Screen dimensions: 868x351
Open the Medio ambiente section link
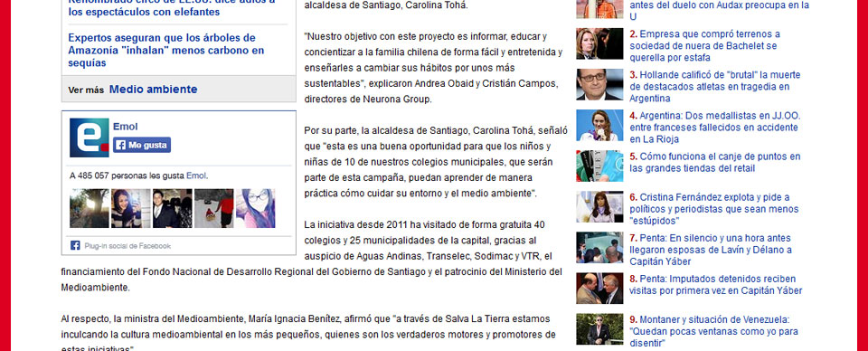tap(153, 90)
